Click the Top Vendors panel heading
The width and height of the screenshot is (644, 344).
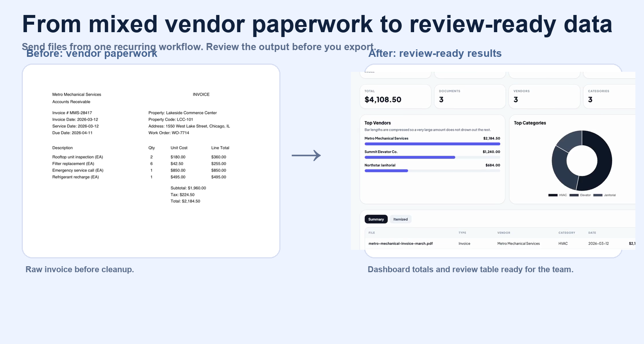[377, 123]
